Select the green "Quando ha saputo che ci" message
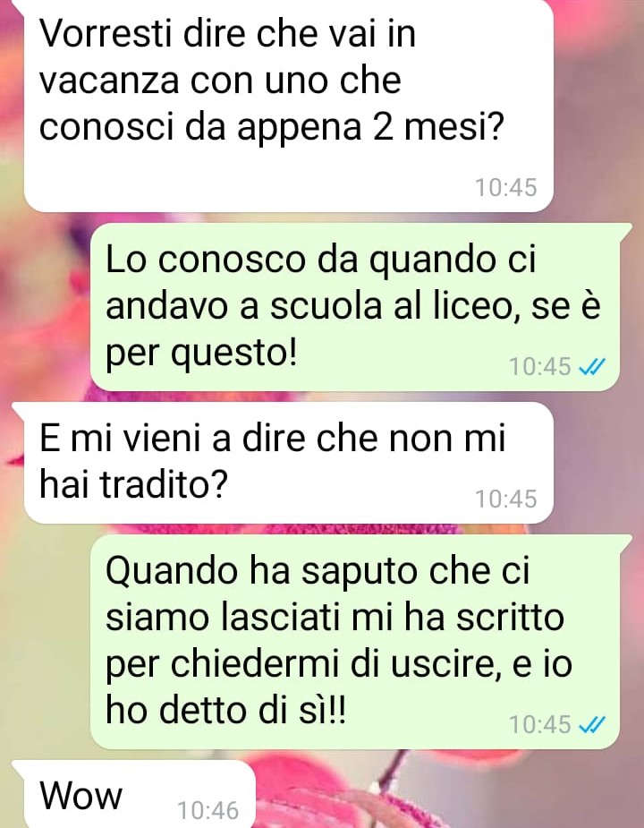Viewport: 644px width, 828px height. pos(355,642)
